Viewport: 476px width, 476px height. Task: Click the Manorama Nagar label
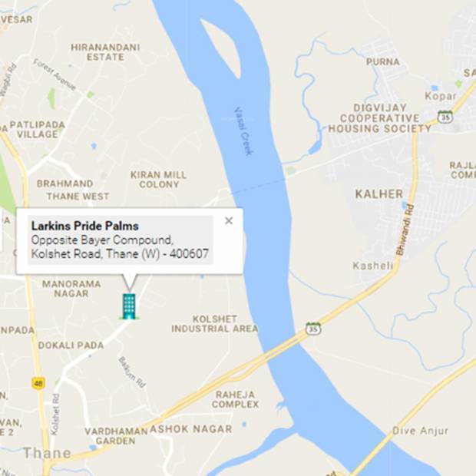click(x=71, y=289)
